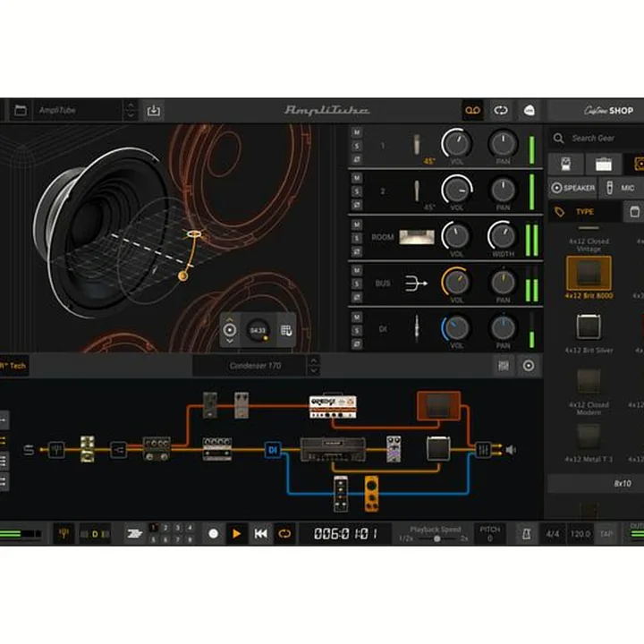The width and height of the screenshot is (644, 644).
Task: Select the splitter block in signal chain
Action: click(x=118, y=450)
